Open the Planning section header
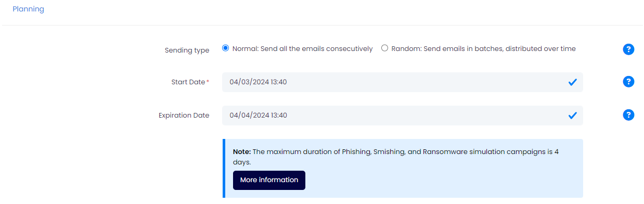644x204 pixels. point(28,9)
